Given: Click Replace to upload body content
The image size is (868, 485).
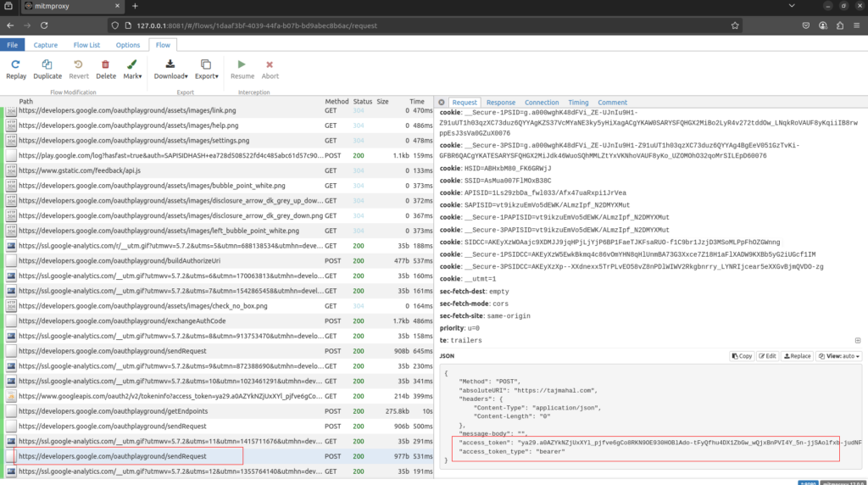Looking at the screenshot, I should coord(797,356).
